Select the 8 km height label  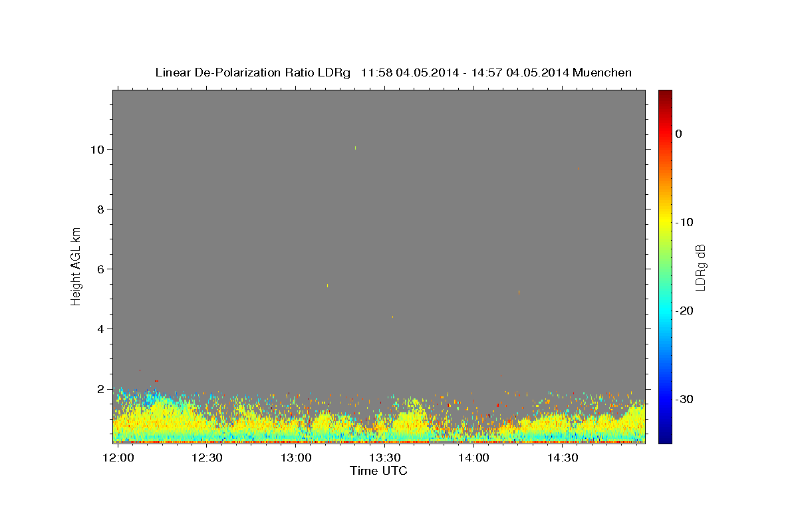pos(100,209)
